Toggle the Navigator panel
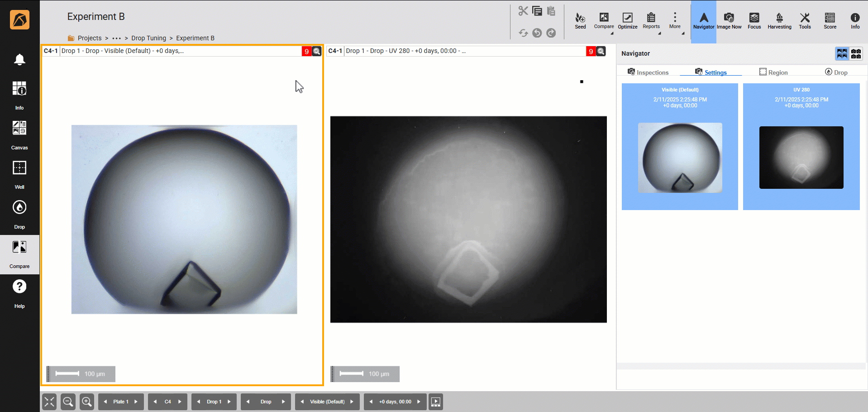Image resolution: width=868 pixels, height=412 pixels. tap(703, 21)
